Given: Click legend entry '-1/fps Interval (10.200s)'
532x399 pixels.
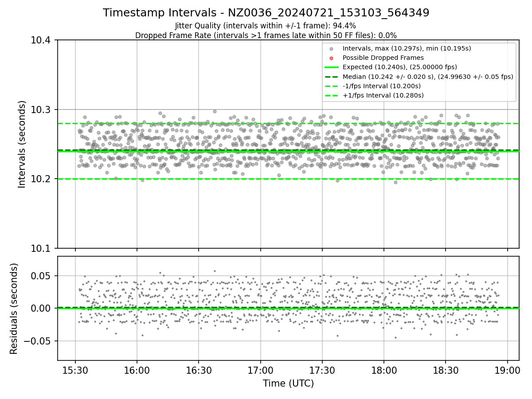Looking at the screenshot, I should (x=382, y=86).
